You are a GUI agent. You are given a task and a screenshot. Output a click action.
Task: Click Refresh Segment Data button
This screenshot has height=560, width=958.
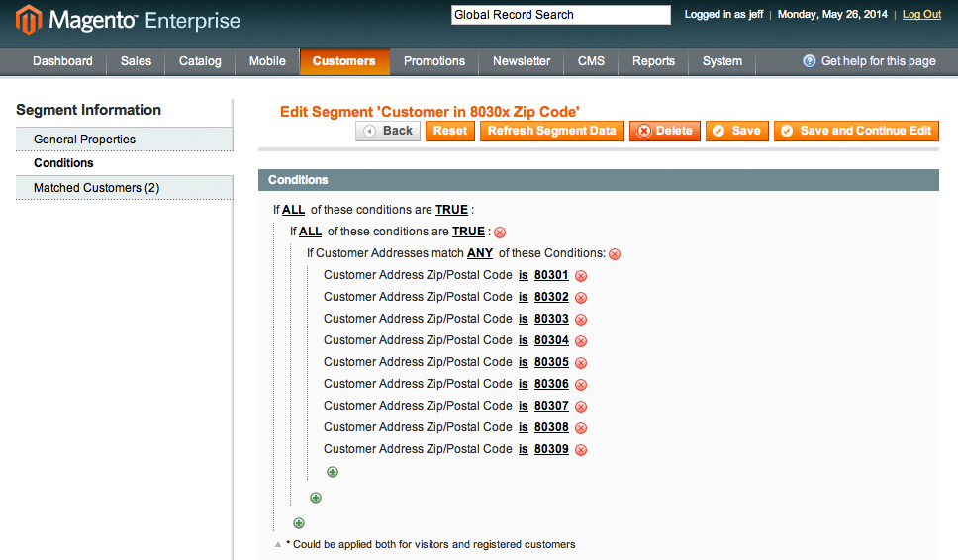(551, 131)
